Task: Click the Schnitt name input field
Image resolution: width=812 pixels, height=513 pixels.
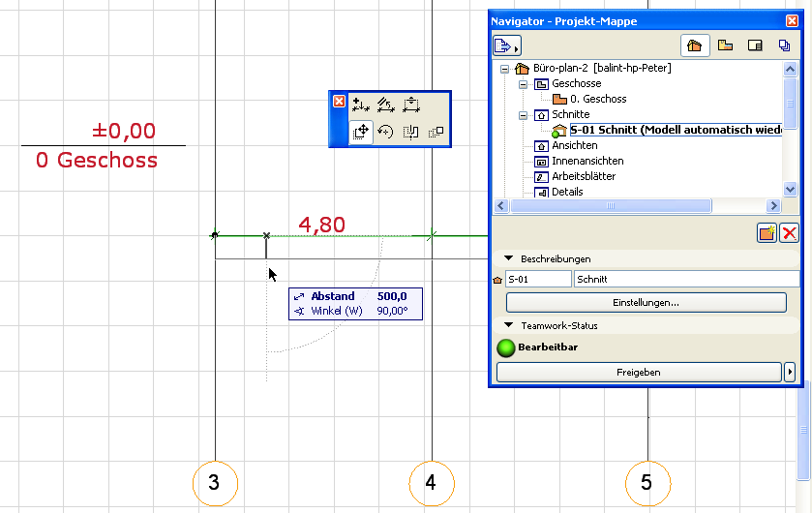Action: click(x=687, y=279)
